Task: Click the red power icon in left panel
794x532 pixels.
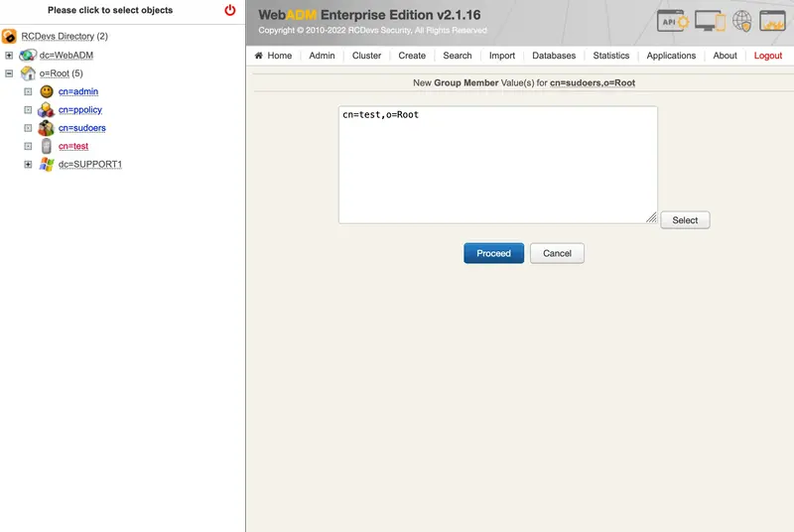Action: point(230,10)
